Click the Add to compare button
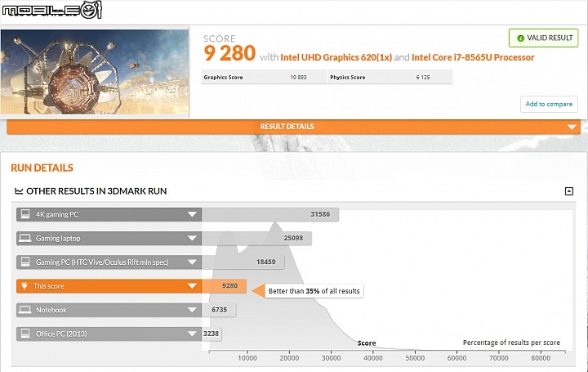The height and width of the screenshot is (372, 588). [x=549, y=104]
